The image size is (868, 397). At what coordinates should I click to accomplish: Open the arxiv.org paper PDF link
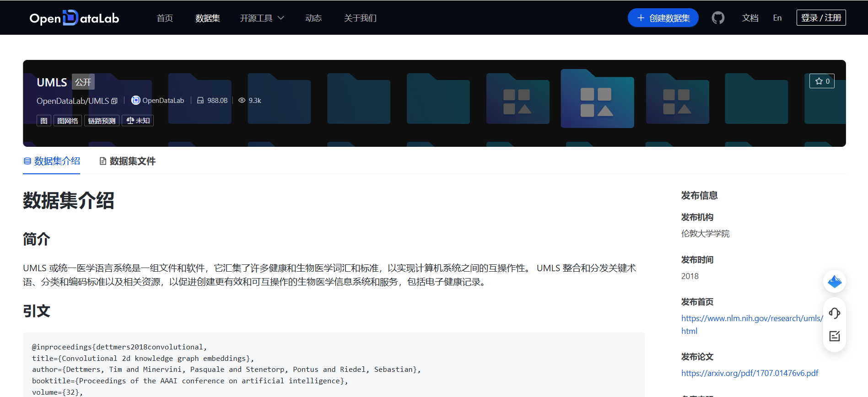(749, 373)
